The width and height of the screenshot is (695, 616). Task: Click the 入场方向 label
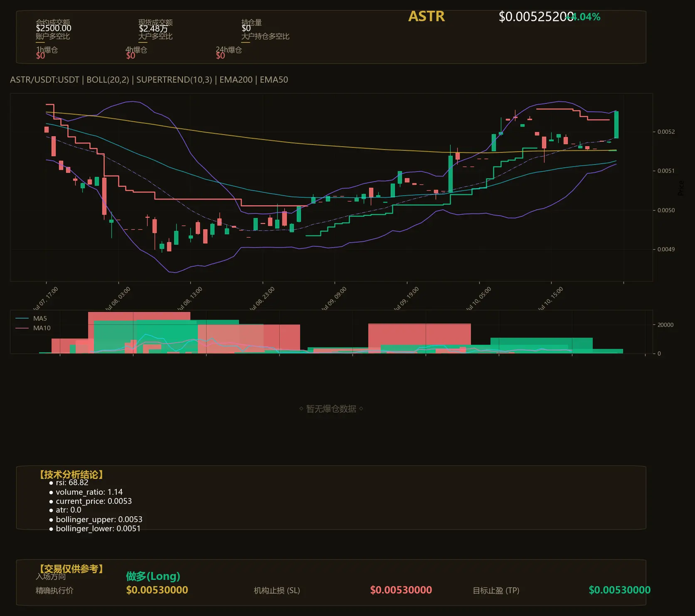click(x=51, y=577)
